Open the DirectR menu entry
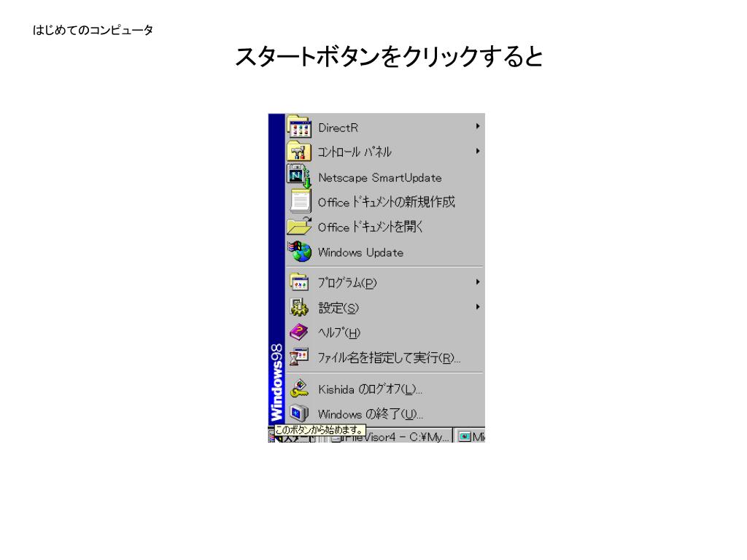This screenshot has height=560, width=747. (385, 127)
